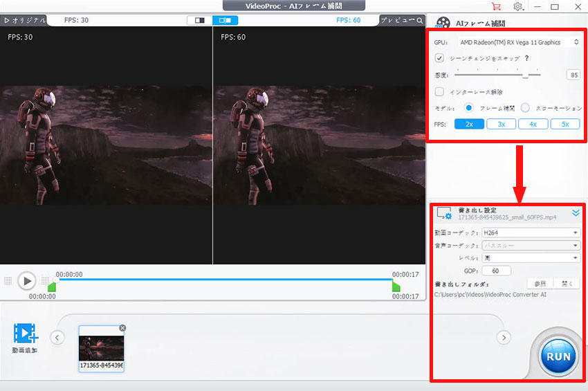Screen dimensions: 588x391
Task: Select the フレーム補間 model radio button
Action: (x=468, y=108)
